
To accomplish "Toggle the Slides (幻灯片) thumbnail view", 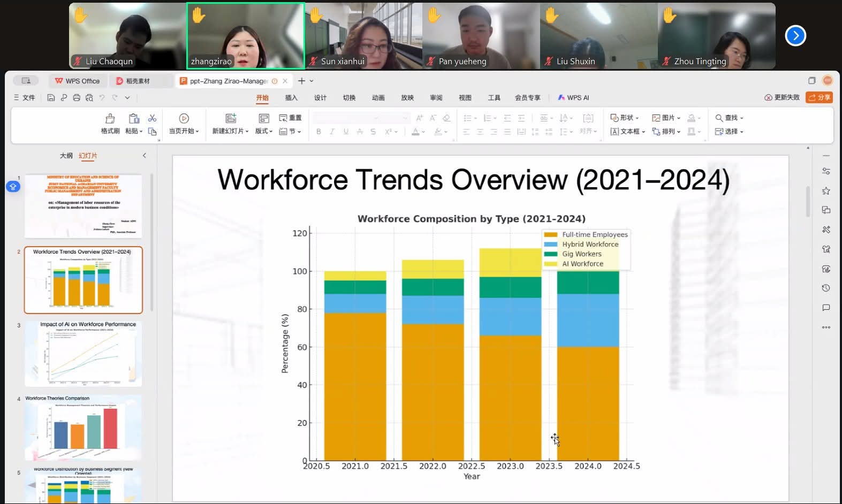I will click(x=88, y=156).
